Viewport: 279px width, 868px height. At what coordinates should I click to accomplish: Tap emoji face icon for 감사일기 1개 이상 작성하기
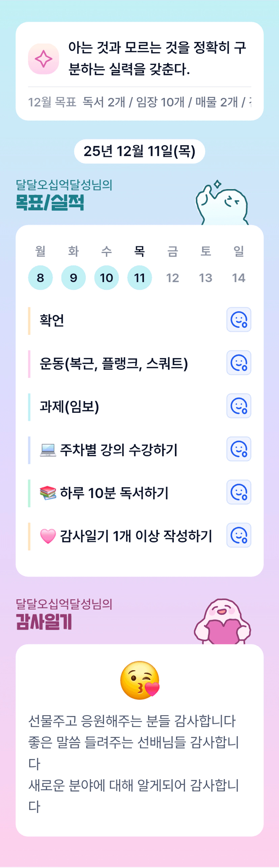[x=239, y=535]
